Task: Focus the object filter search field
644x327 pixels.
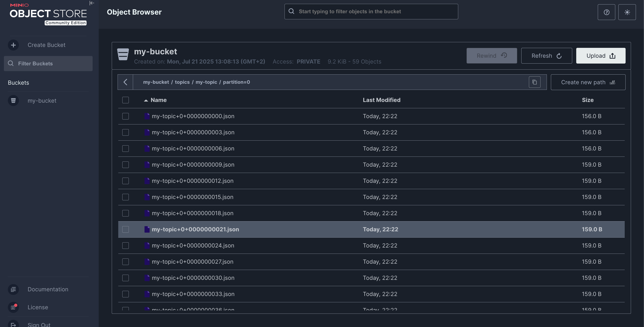Action: pos(371,11)
